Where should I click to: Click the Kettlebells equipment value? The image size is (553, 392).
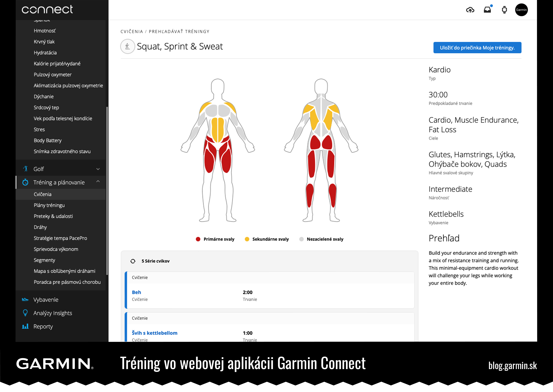[446, 214]
